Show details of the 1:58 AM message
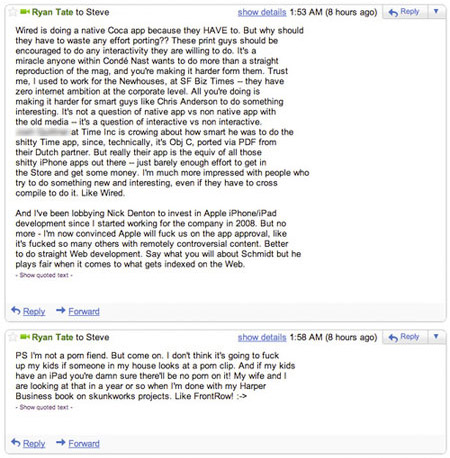The height and width of the screenshot is (458, 450). coord(262,337)
